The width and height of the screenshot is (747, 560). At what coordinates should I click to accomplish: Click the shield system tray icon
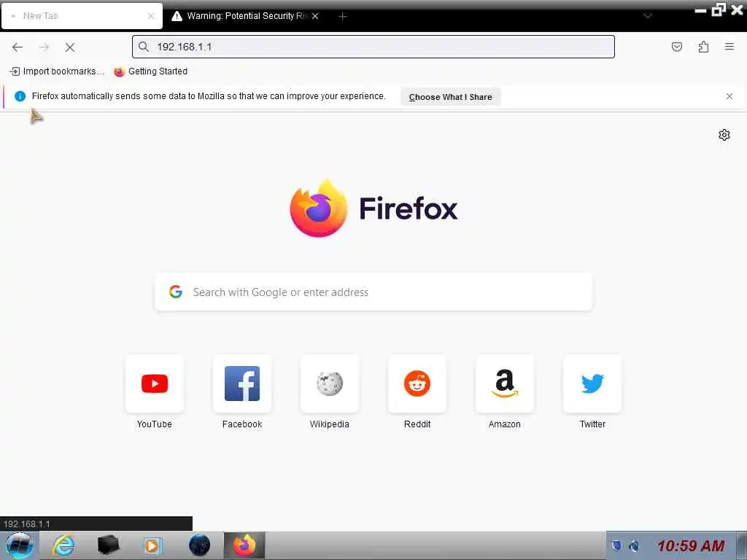[x=616, y=545]
